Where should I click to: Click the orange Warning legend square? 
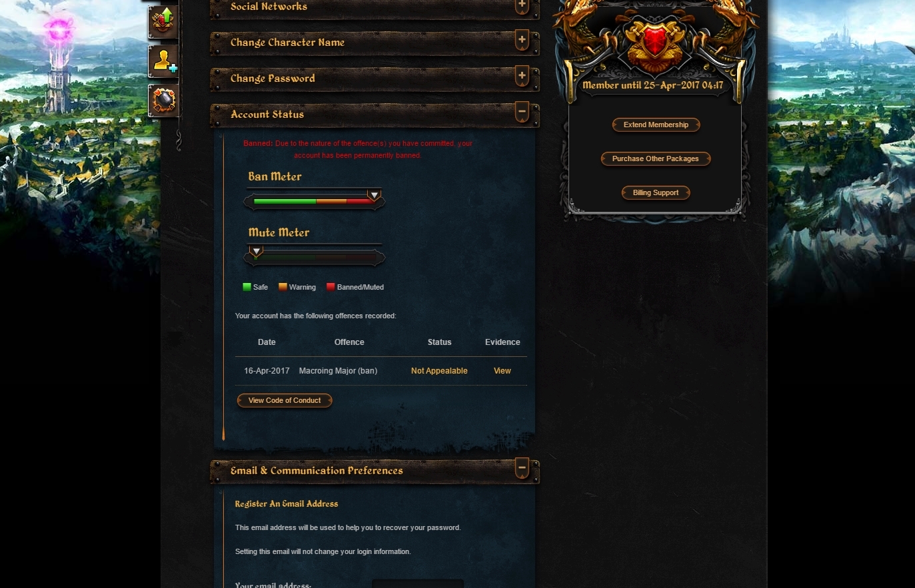[283, 287]
